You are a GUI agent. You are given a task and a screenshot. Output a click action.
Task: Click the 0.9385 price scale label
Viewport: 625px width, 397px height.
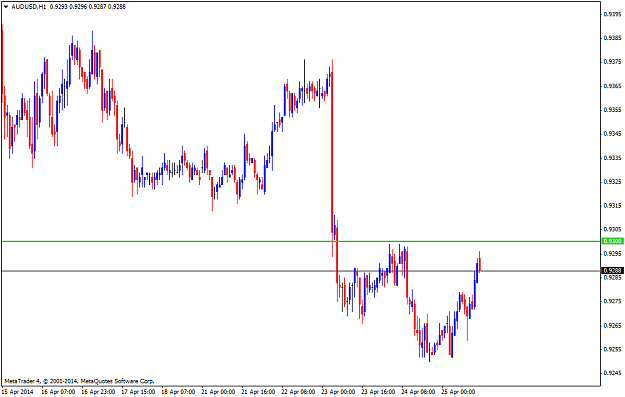[613, 38]
